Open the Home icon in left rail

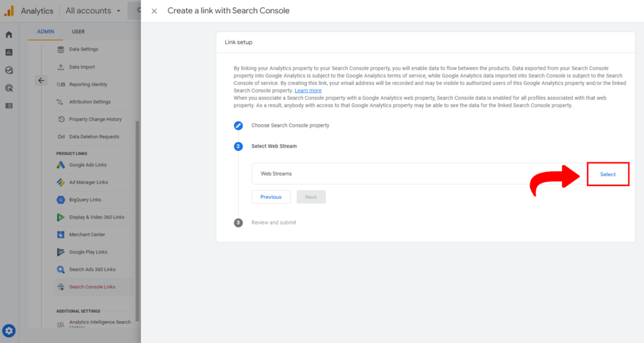(9, 35)
